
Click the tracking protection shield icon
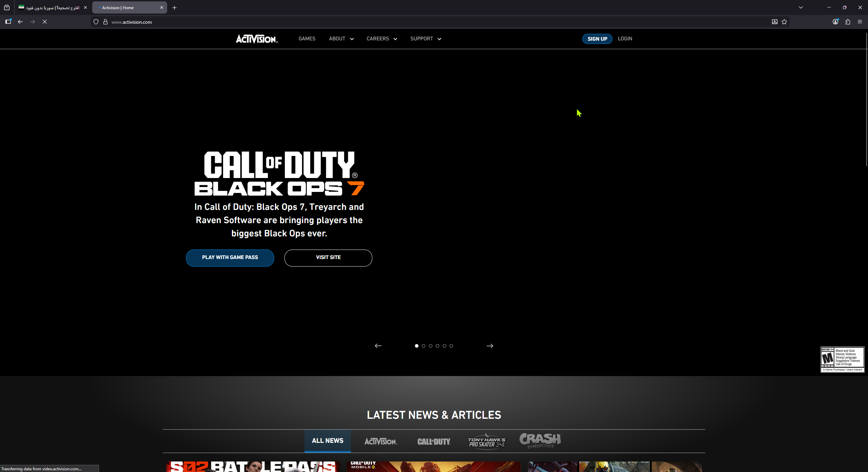coord(96,22)
